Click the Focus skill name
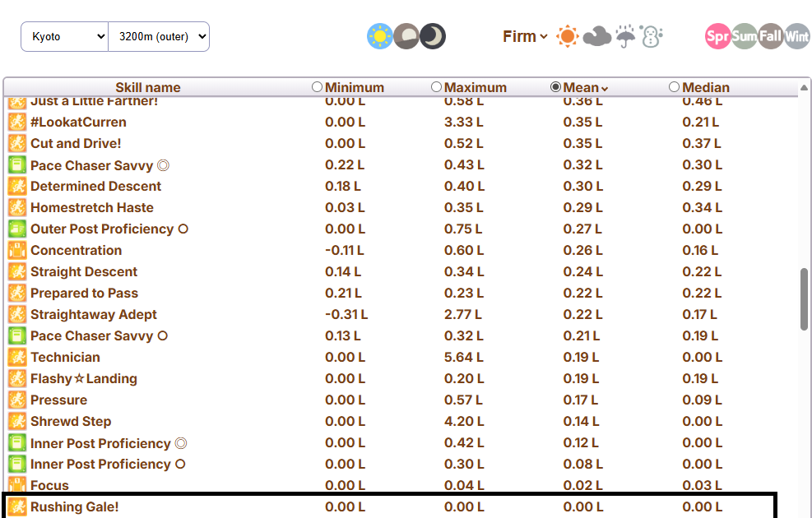 (x=49, y=485)
